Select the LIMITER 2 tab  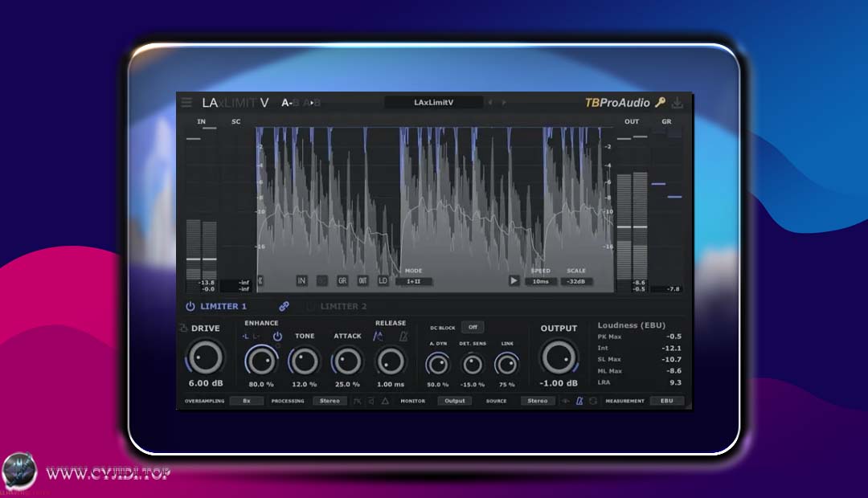coord(343,306)
